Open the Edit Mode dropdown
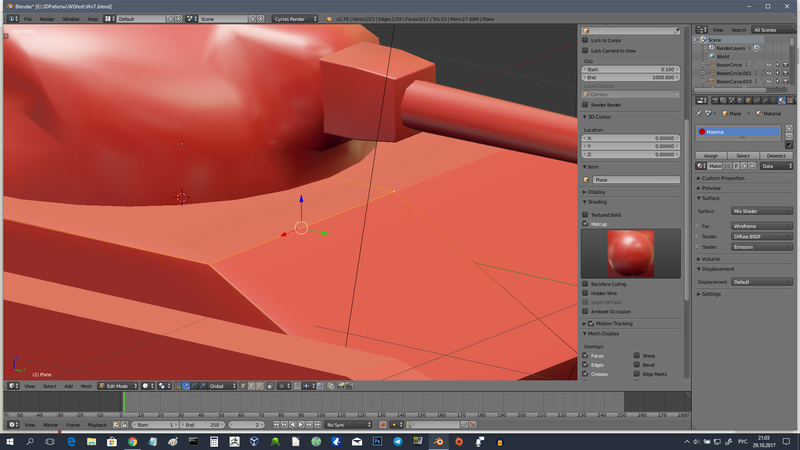The image size is (800, 450). (118, 386)
